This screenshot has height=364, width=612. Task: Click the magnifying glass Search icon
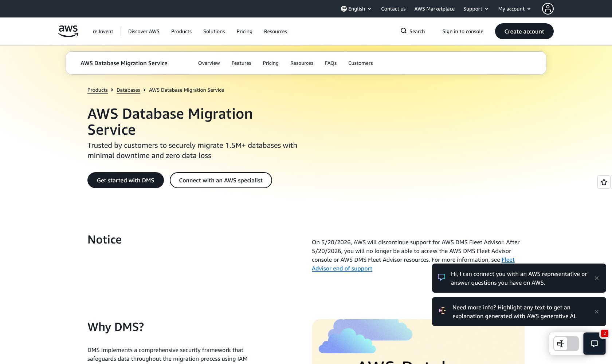click(x=404, y=31)
